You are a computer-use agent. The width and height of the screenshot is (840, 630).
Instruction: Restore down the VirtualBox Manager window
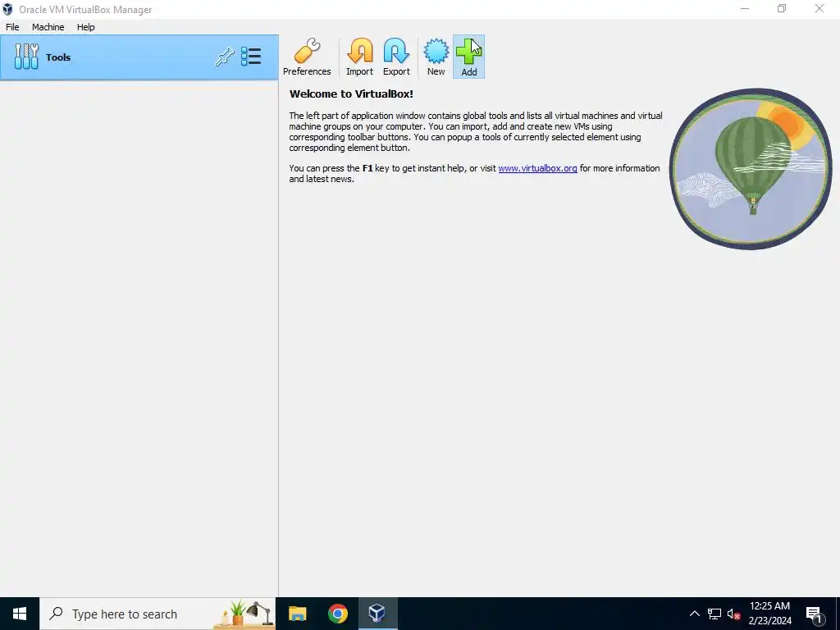(782, 8)
